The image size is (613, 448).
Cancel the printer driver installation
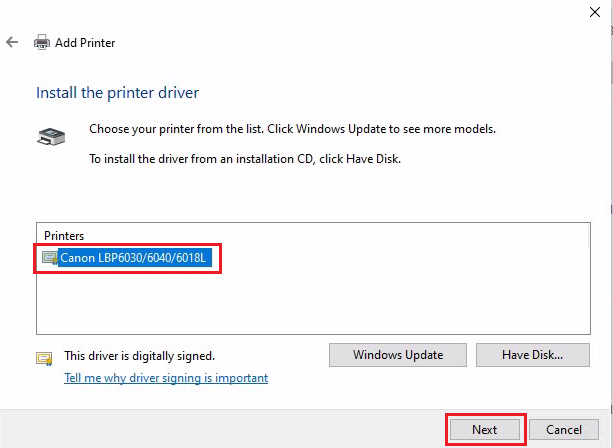tap(564, 429)
